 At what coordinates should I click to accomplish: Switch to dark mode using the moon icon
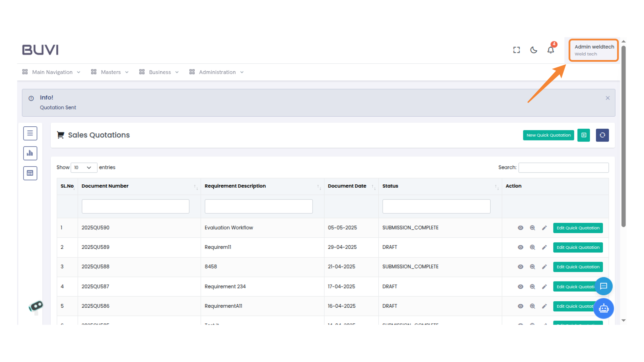point(533,50)
